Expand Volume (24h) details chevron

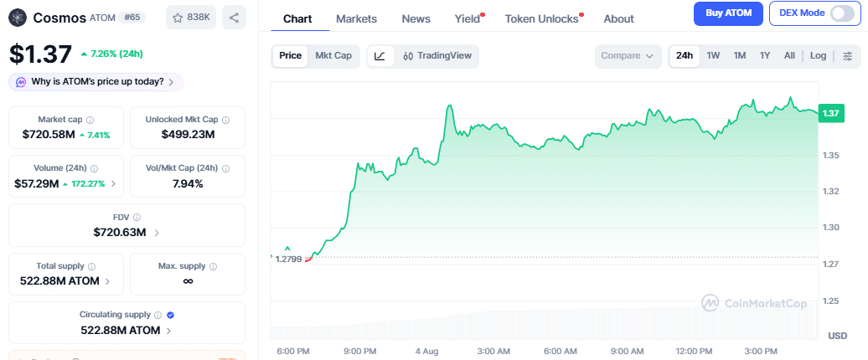click(x=113, y=183)
